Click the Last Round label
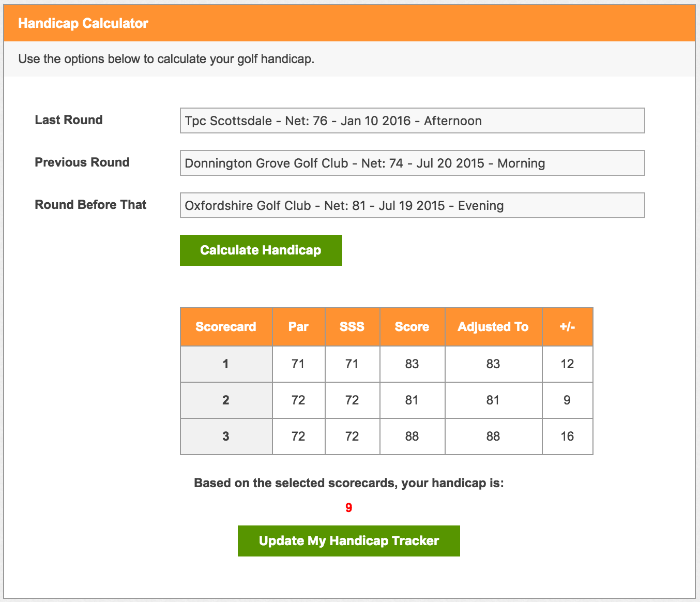This screenshot has height=602, width=700. tap(69, 120)
